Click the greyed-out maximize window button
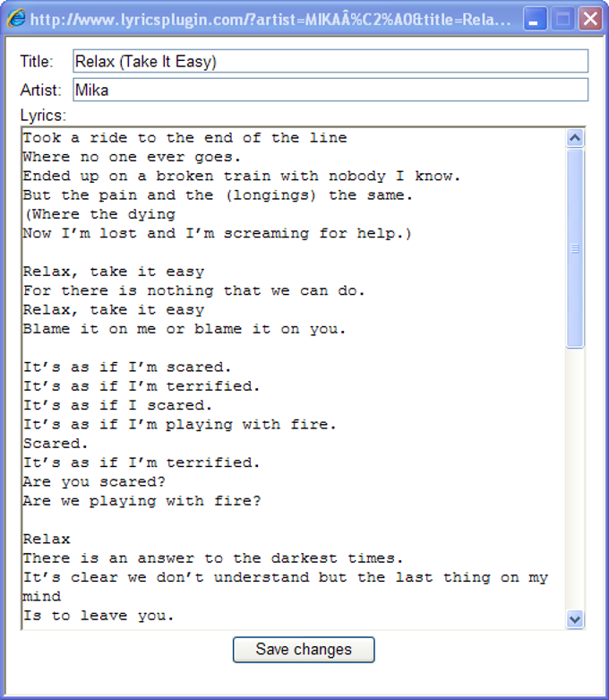Viewport: 609px width, 700px height. coord(562,19)
